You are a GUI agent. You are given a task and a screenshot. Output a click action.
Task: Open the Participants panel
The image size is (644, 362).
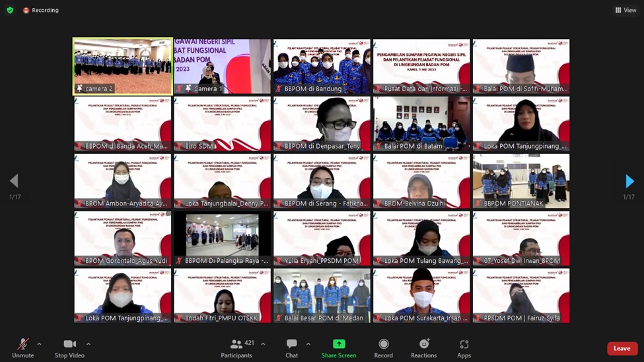click(x=236, y=344)
